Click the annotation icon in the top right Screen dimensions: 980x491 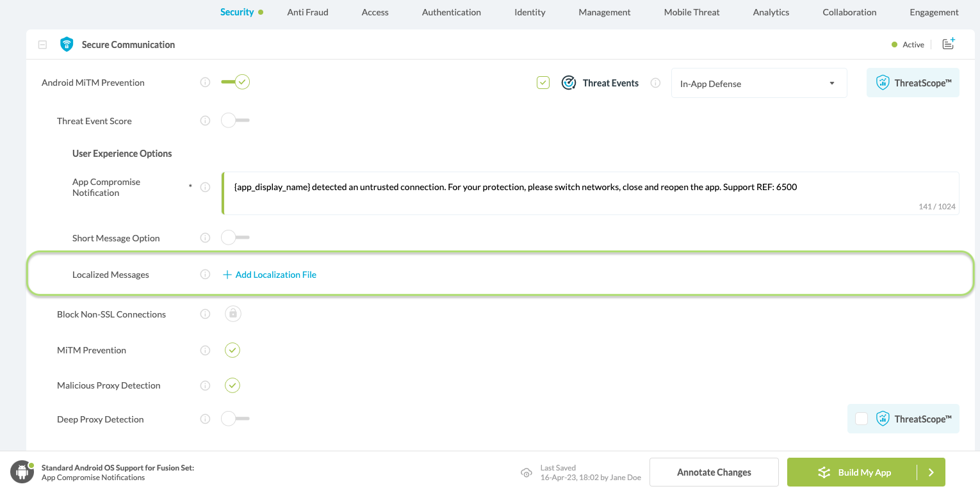(x=949, y=44)
